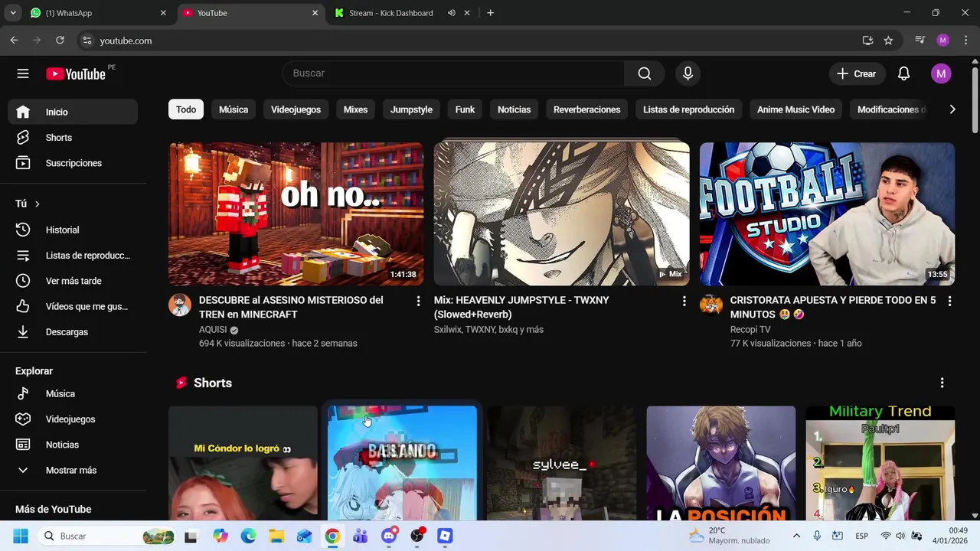
Task: Open the DESCUBRE al ASESINO video title
Action: pos(291,307)
